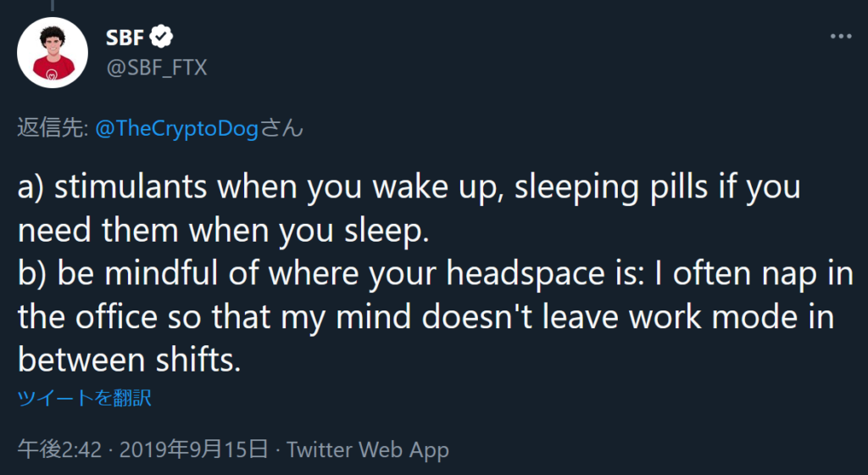Open the SBF display name profile link
The width and height of the screenshot is (868, 475).
125,37
